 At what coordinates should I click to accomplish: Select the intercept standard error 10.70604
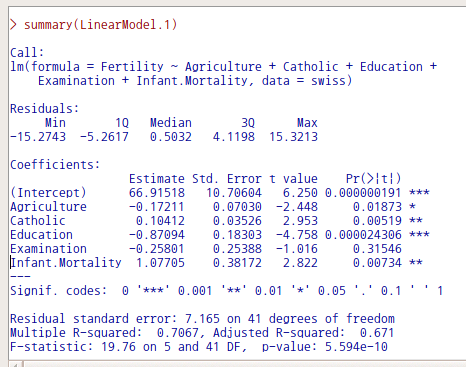click(x=234, y=193)
